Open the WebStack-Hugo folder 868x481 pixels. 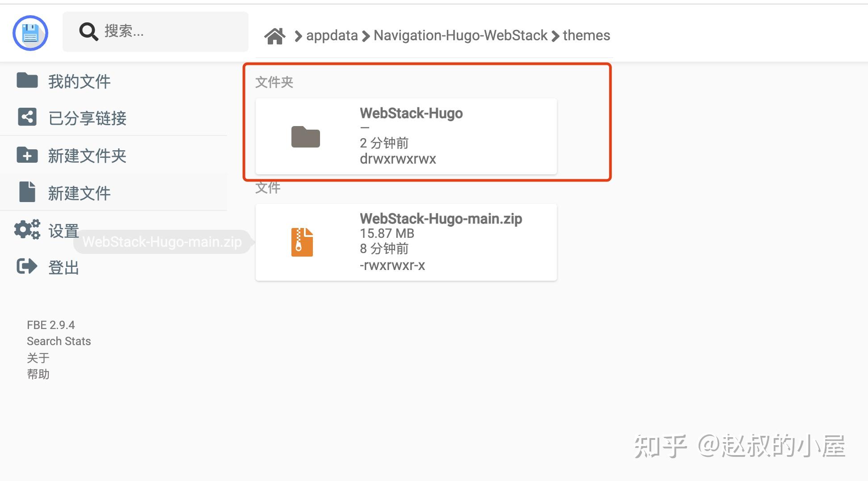pyautogui.click(x=406, y=136)
